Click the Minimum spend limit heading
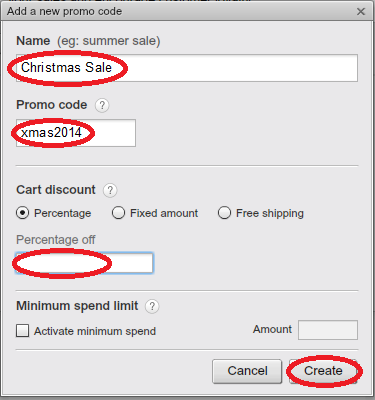The width and height of the screenshot is (375, 400). coord(77,306)
